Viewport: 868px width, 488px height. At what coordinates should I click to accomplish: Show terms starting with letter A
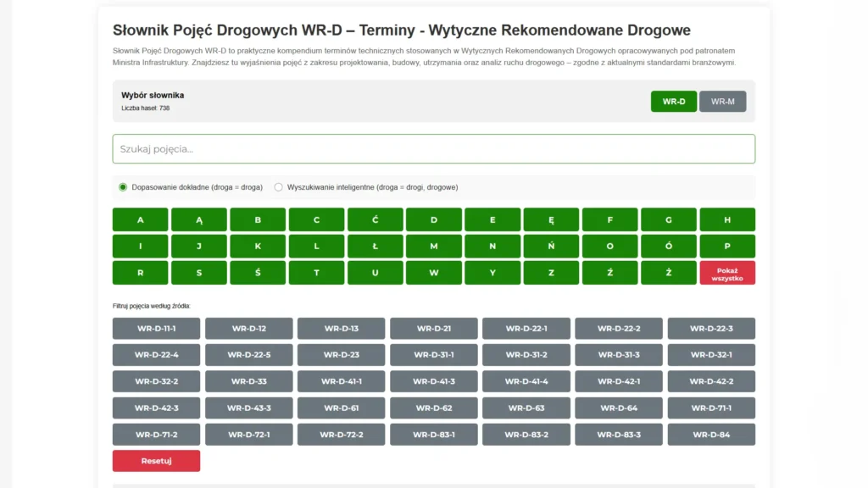140,219
